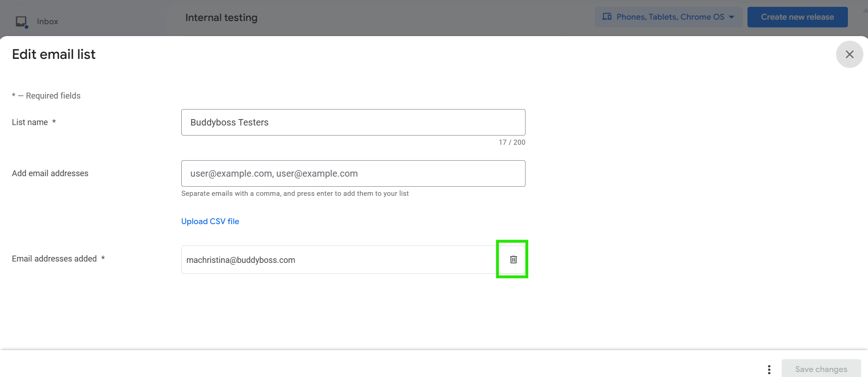Viewport: 868px width, 377px height.
Task: Select the machristina@buddyboss.com email text
Action: click(241, 260)
